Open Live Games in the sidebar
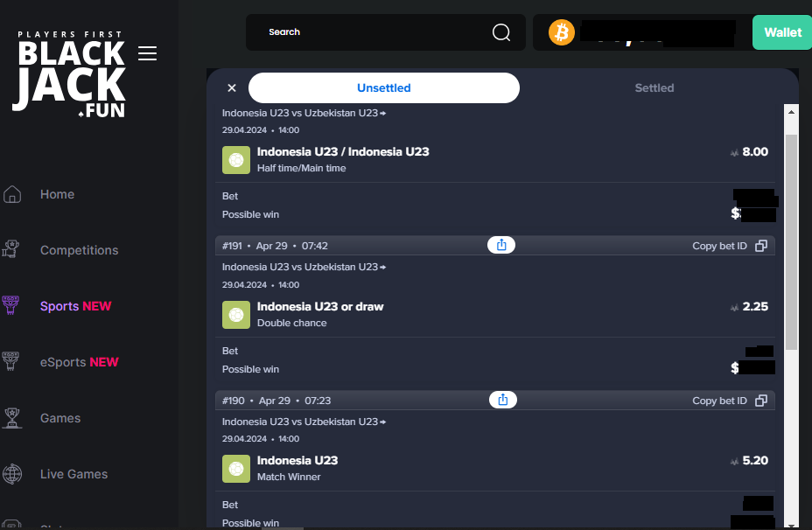Screen dimensions: 812x530 [74, 473]
